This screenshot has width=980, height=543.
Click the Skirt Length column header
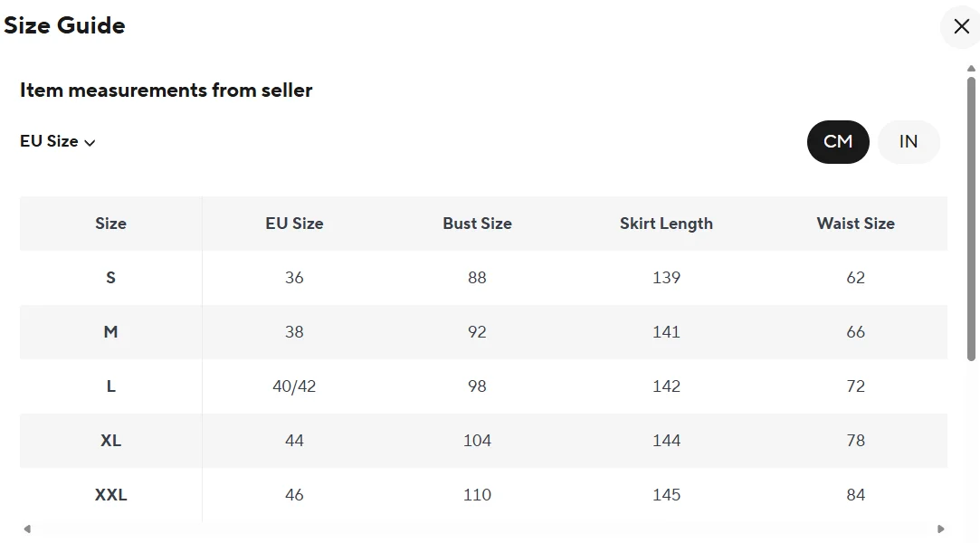click(666, 224)
